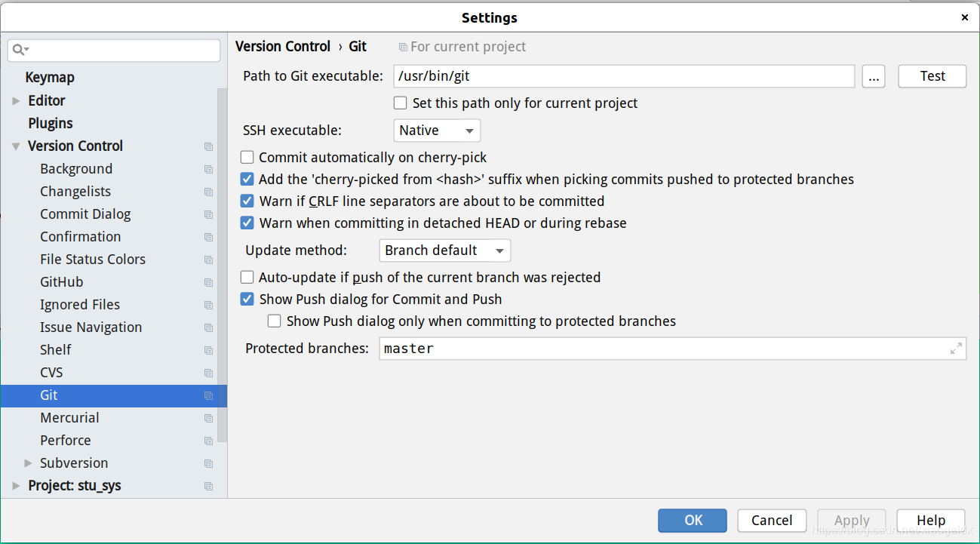Open the Keymap settings page
Viewport: 980px width, 544px height.
pyautogui.click(x=50, y=78)
